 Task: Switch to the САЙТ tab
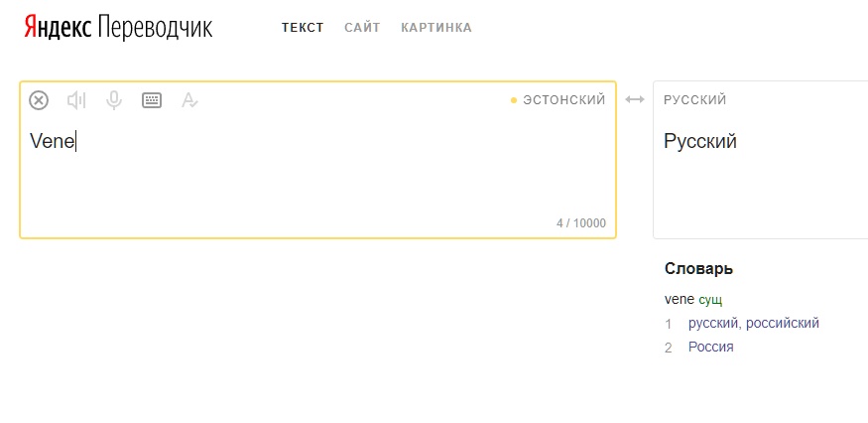(x=362, y=28)
